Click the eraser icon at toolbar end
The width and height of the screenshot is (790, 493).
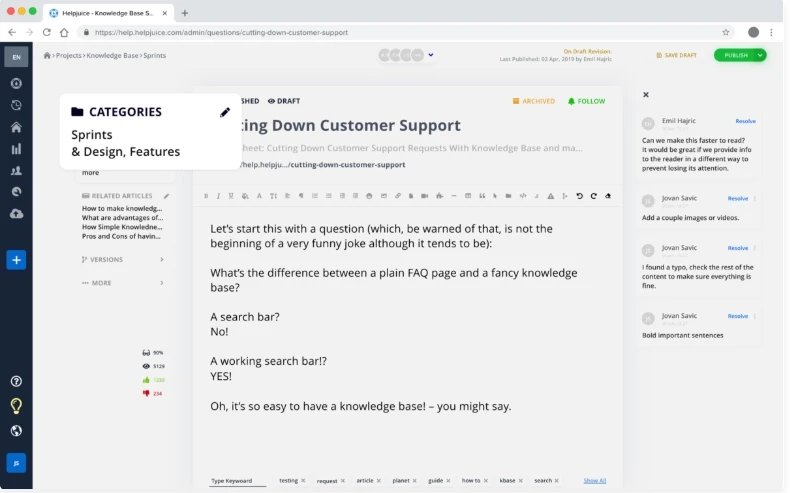coord(608,196)
